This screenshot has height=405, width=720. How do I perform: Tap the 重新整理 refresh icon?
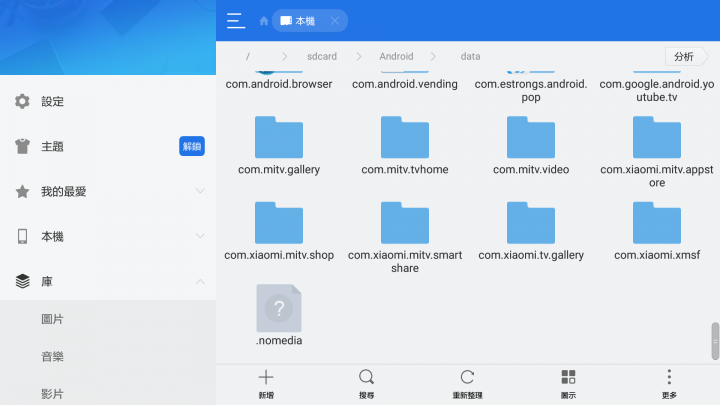[467, 377]
